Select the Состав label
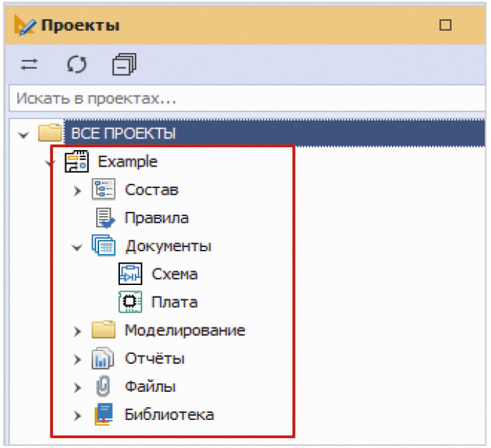491x448 pixels. (151, 190)
